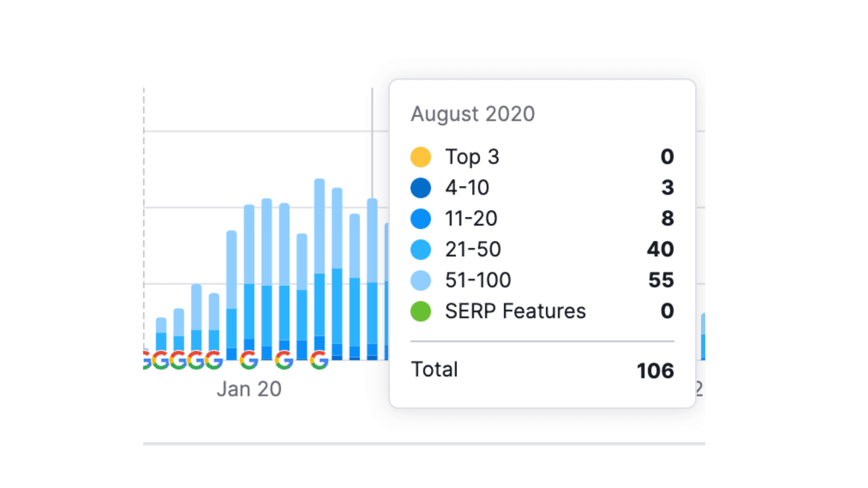Click the 21-50 row value 40

[x=660, y=249]
